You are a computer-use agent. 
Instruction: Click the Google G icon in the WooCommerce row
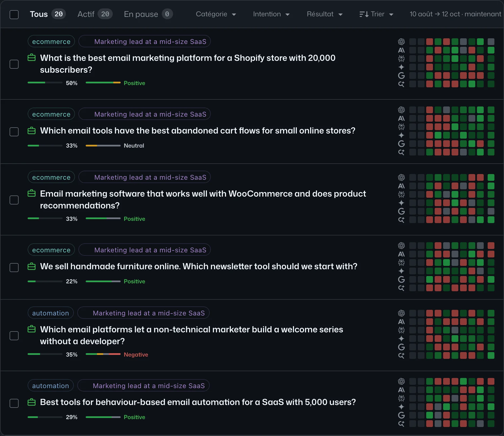tap(401, 211)
